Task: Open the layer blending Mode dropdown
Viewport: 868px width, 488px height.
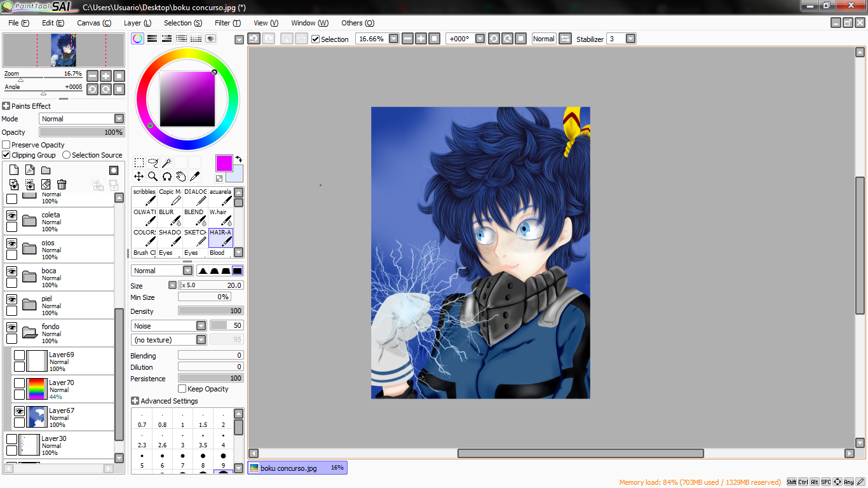Action: [x=82, y=119]
